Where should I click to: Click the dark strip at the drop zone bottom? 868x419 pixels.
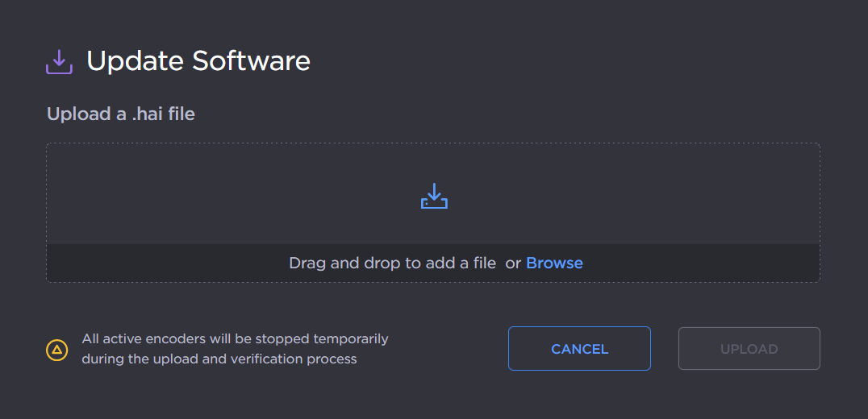[x=161, y=263]
